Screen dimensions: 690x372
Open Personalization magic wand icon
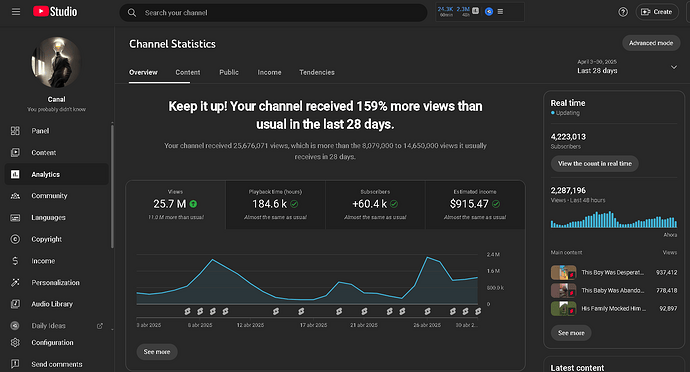[15, 282]
